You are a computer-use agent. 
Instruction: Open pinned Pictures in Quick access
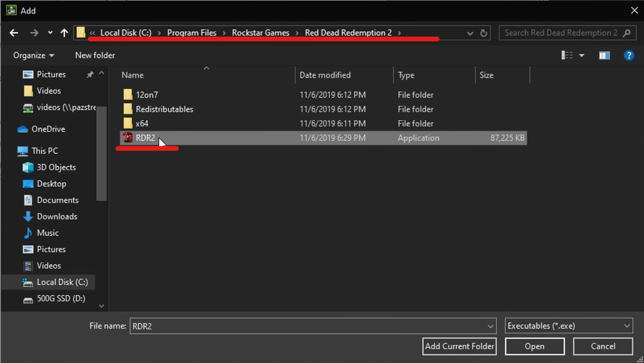tap(51, 74)
